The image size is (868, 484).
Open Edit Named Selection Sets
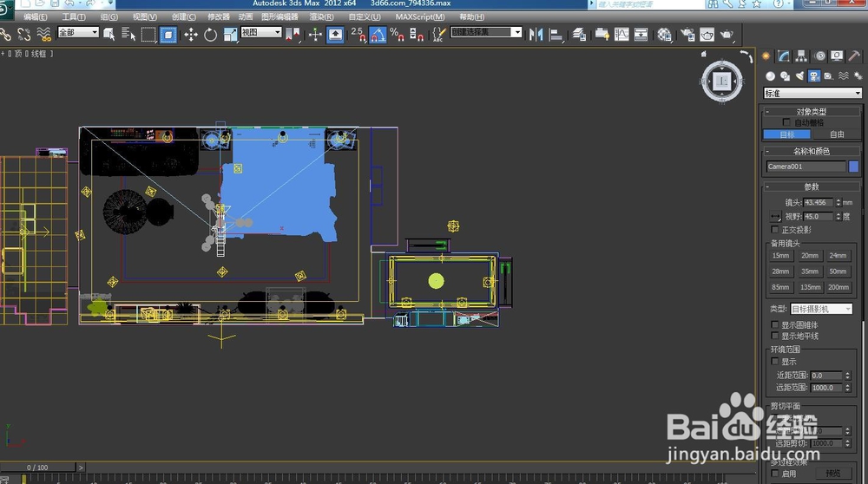coord(438,35)
